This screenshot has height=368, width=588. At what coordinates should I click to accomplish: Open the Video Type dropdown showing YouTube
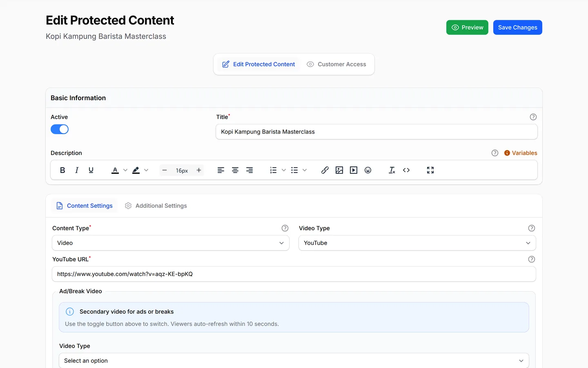pyautogui.click(x=417, y=243)
